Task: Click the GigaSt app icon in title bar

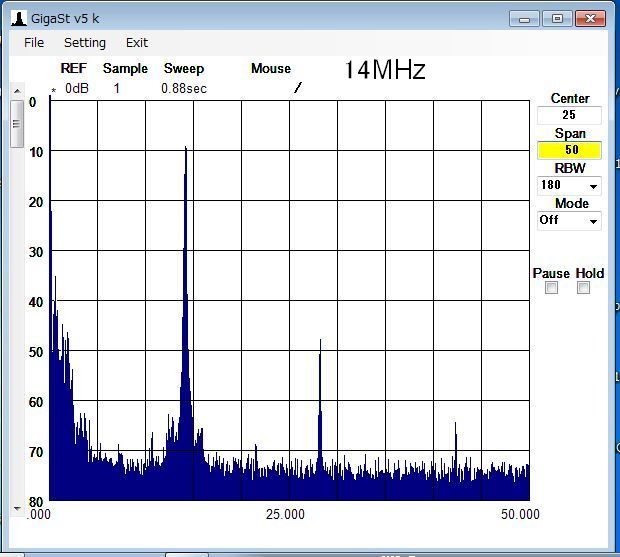Action: click(x=19, y=19)
